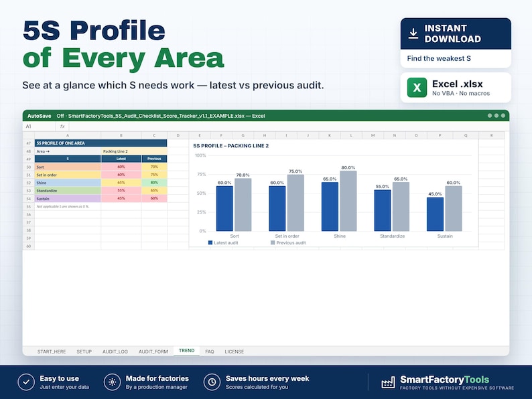Select Set in order previous 75% cell
The height and width of the screenshot is (399, 532).
pyautogui.click(x=154, y=175)
